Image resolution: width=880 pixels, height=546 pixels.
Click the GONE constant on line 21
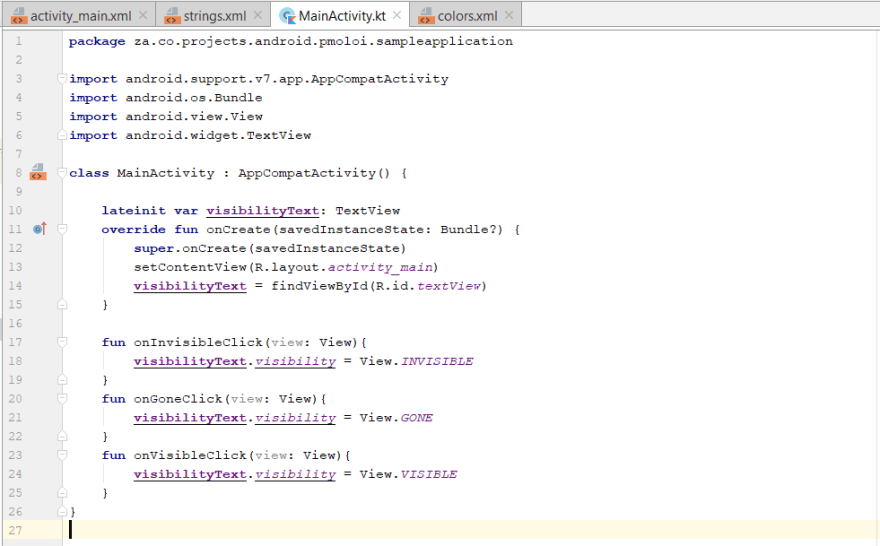click(416, 418)
